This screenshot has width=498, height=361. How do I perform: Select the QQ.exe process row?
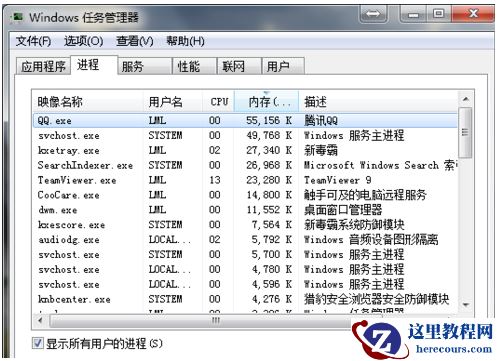point(245,120)
